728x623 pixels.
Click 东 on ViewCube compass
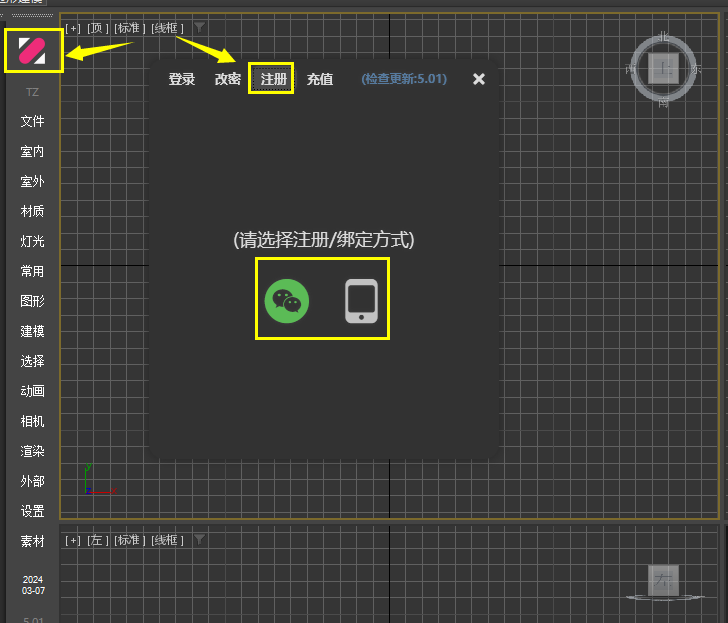[x=696, y=69]
